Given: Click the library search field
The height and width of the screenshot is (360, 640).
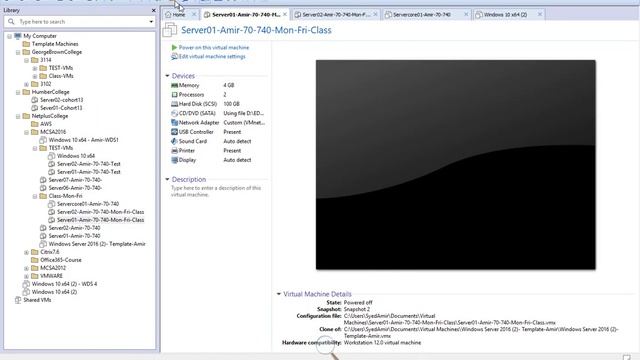Looking at the screenshot, I should 80,22.
